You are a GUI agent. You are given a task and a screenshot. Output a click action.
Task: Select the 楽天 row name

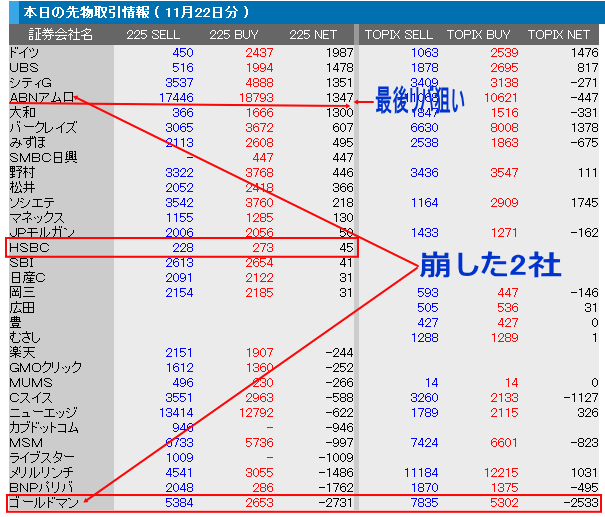(x=22, y=353)
